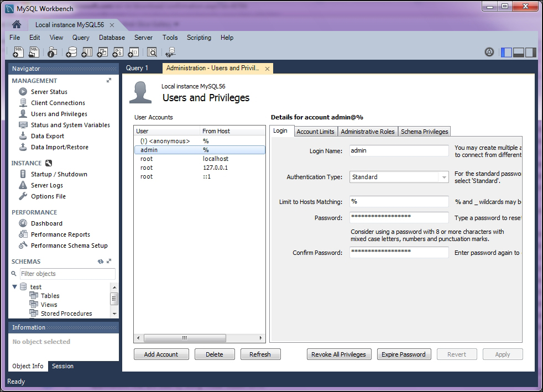Switch to the Account Limits tab

click(316, 132)
